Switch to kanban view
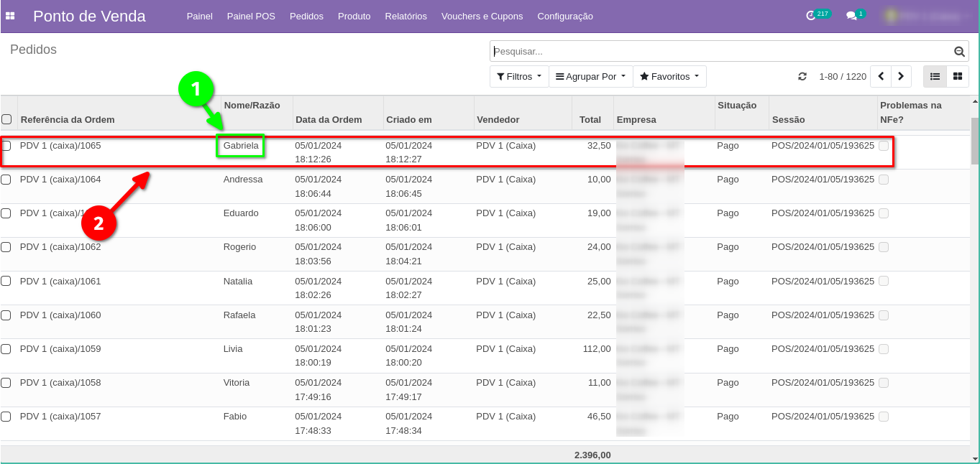 click(958, 77)
